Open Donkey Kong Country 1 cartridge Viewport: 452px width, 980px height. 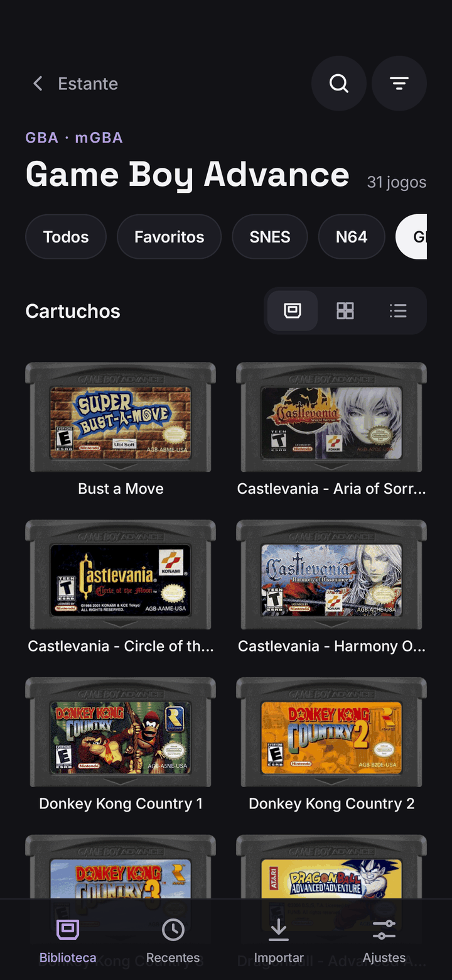121,732
